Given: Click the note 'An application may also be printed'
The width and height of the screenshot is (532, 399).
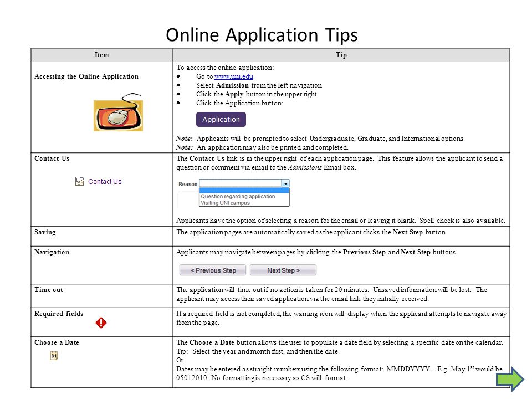Looking at the screenshot, I should point(262,147).
